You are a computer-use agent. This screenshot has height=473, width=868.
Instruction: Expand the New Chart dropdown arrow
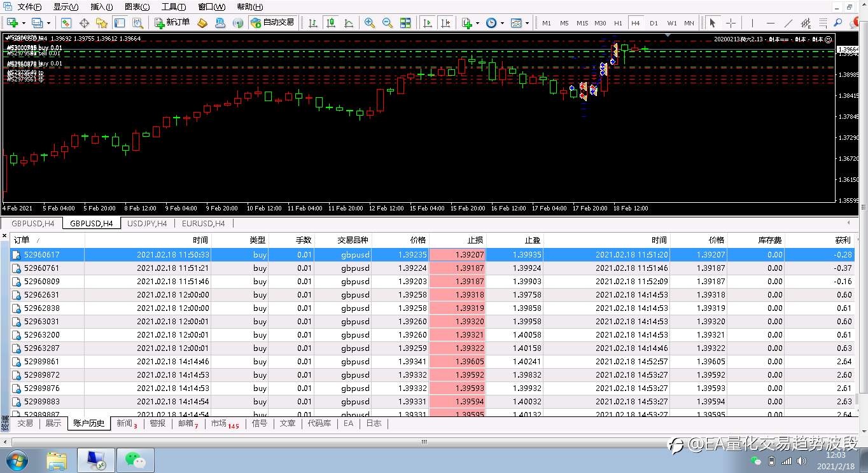click(23, 24)
